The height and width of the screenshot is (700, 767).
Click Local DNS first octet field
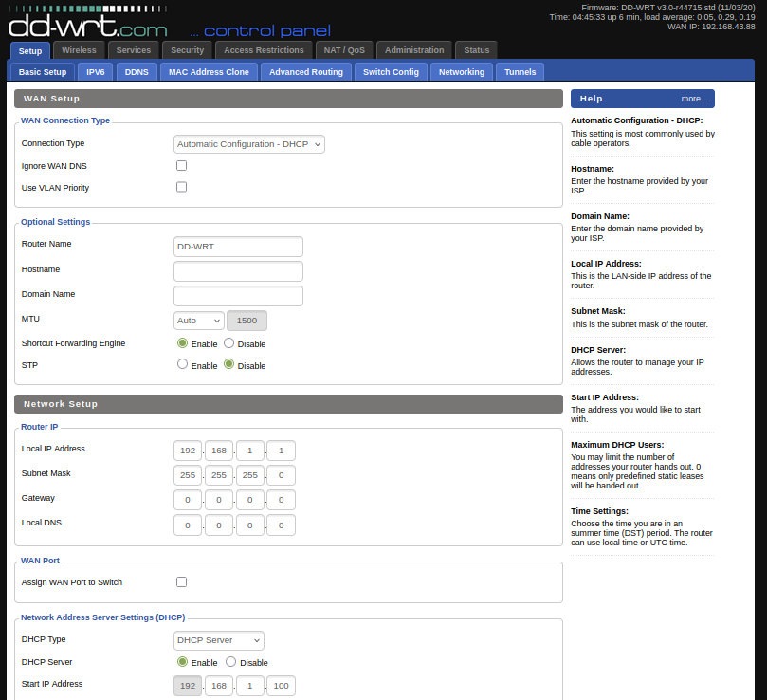pos(188,525)
